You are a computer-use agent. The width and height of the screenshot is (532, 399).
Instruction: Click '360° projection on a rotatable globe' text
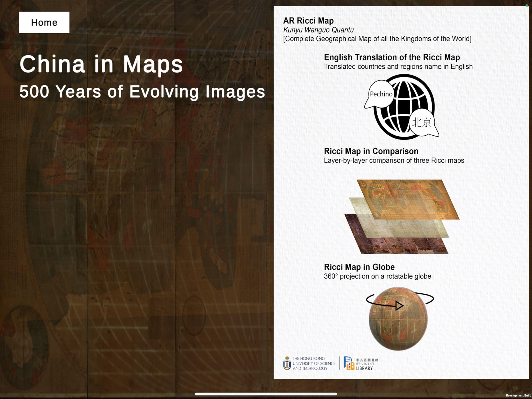coord(377,276)
